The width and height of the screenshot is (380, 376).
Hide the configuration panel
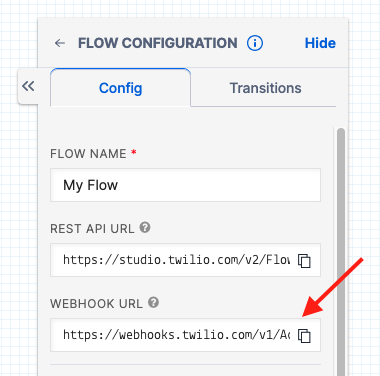(x=320, y=43)
